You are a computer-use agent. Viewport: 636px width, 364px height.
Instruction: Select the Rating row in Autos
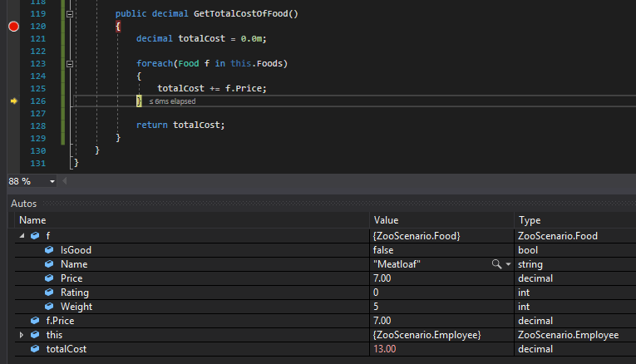pyautogui.click(x=75, y=293)
